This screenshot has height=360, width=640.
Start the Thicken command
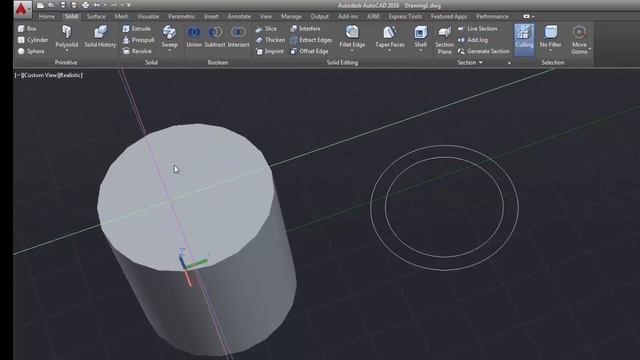coord(270,40)
